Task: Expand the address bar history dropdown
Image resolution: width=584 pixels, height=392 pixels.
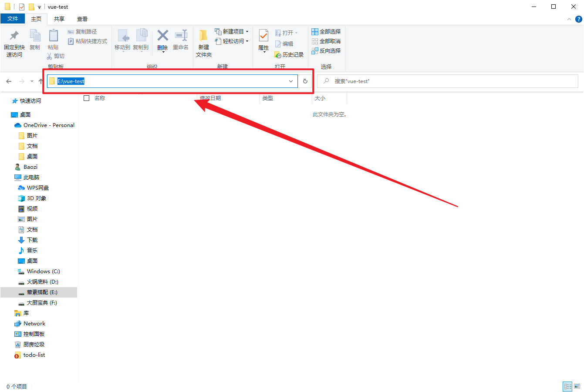Action: coord(291,81)
